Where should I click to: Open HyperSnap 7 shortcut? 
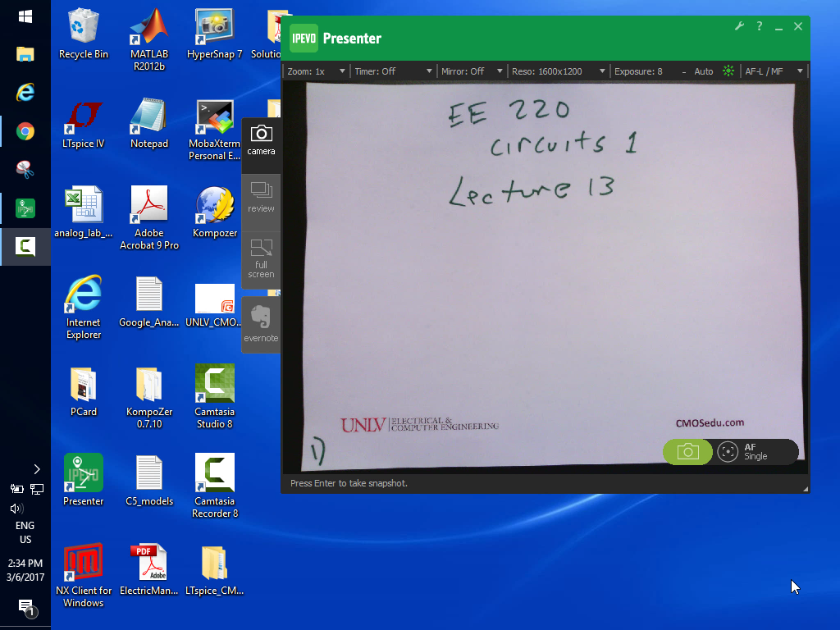pyautogui.click(x=214, y=33)
